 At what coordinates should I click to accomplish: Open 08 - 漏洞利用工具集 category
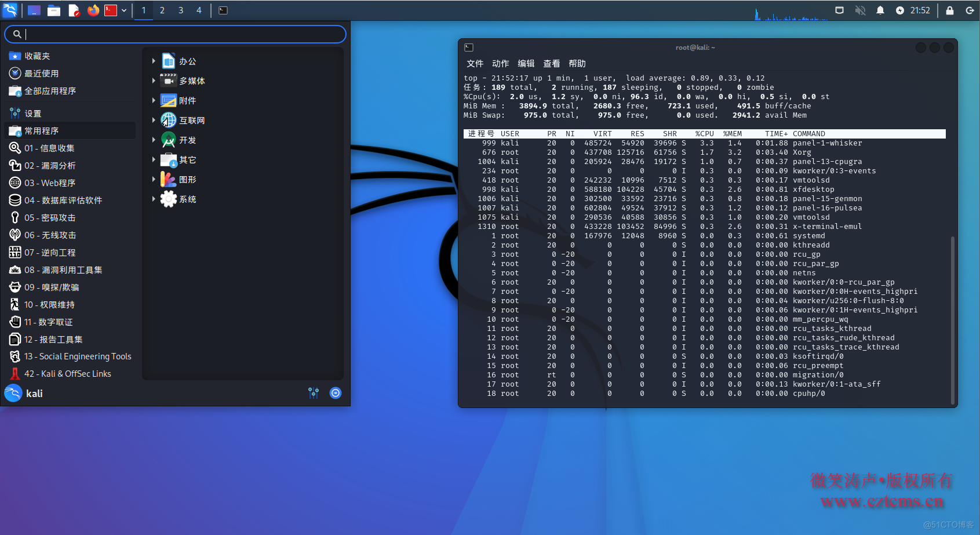click(70, 270)
